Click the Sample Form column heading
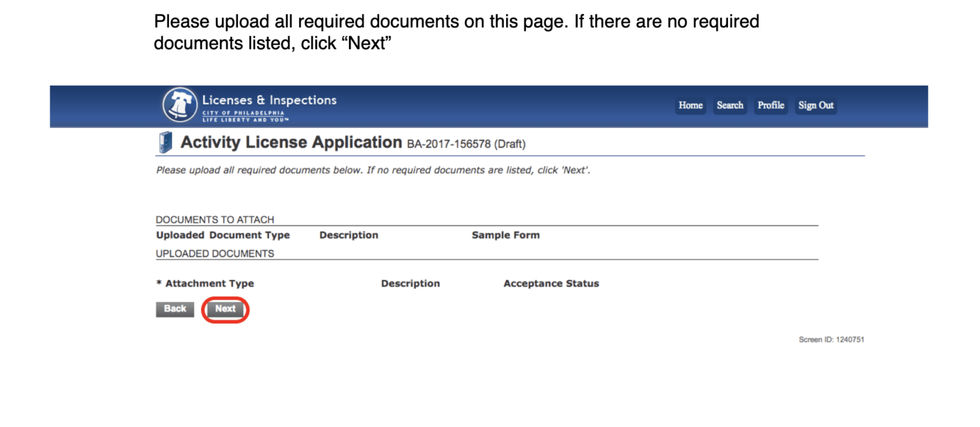The width and height of the screenshot is (980, 427). coord(505,235)
